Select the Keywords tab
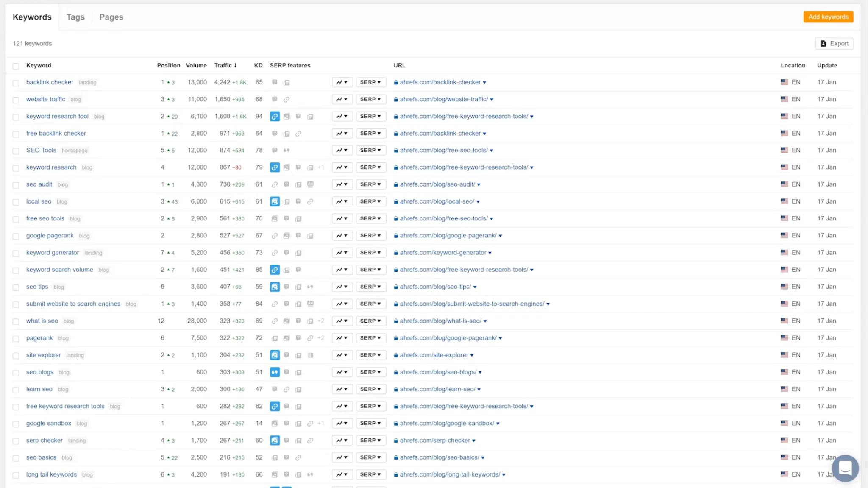 tap(32, 17)
